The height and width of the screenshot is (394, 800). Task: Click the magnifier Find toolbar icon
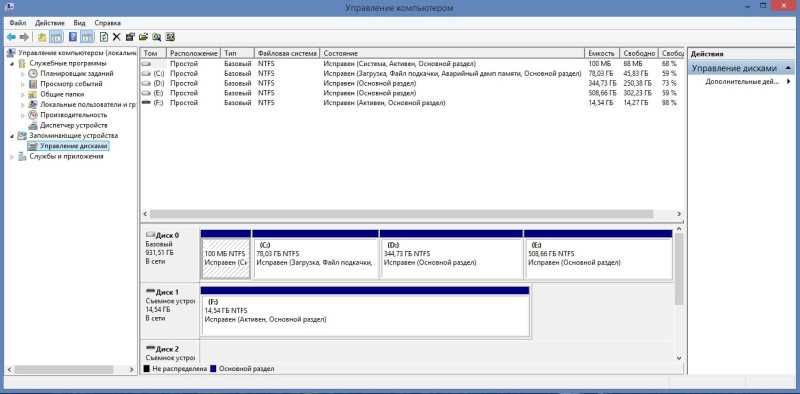157,37
